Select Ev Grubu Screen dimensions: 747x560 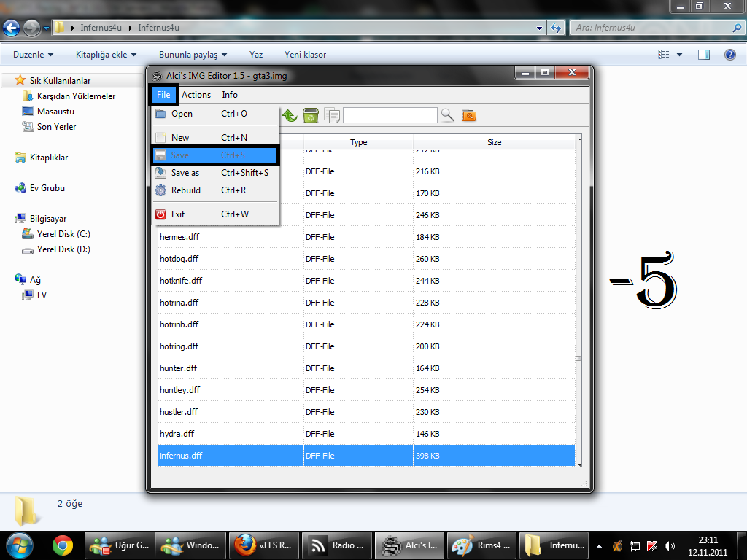tap(47, 188)
